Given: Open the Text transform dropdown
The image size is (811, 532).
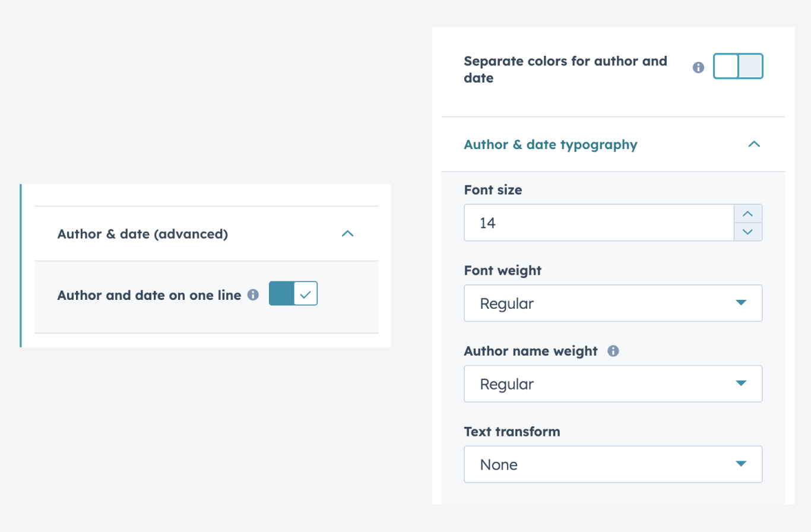Looking at the screenshot, I should pyautogui.click(x=613, y=464).
